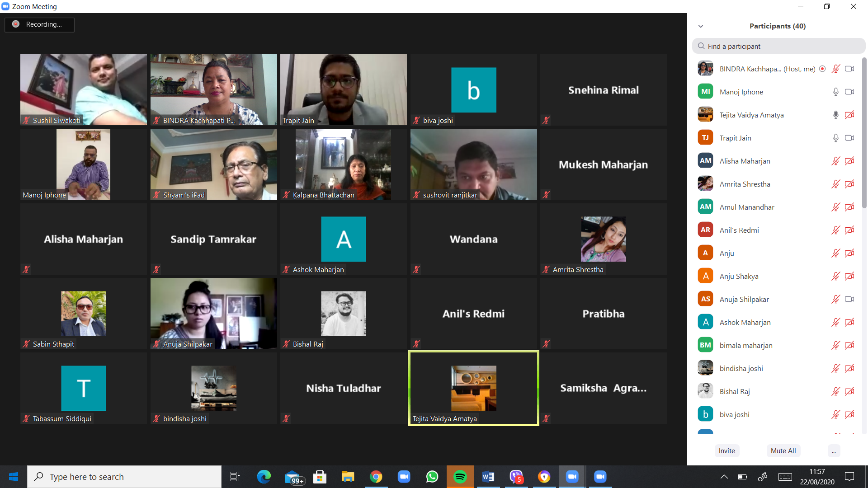The image size is (868, 488).
Task: Click the Invite button
Action: (726, 450)
